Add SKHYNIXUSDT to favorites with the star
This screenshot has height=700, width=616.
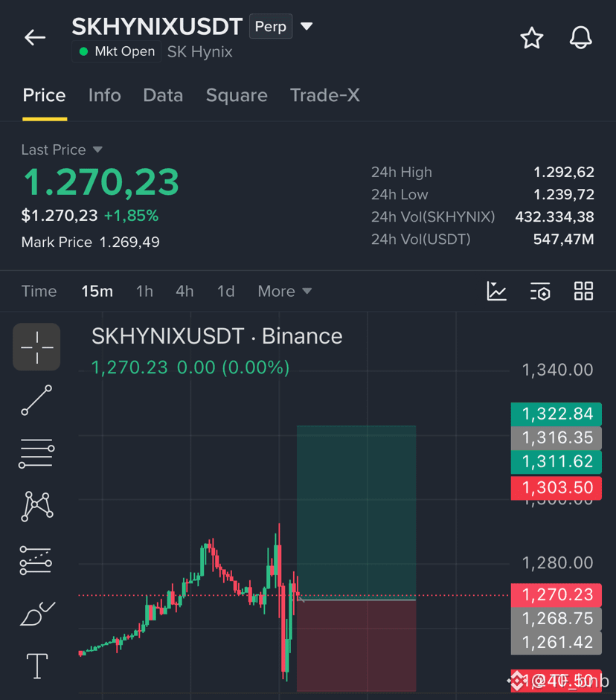coord(532,37)
